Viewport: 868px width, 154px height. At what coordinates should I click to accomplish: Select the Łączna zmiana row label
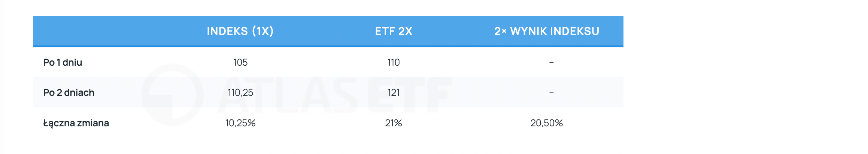pos(76,123)
